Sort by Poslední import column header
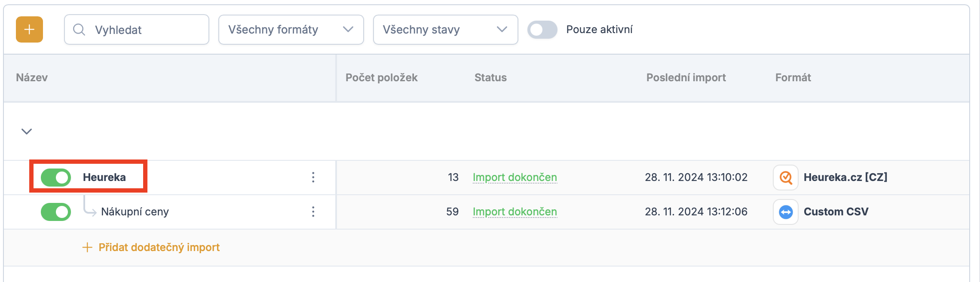Screen dimensions: 980x282 click(686, 78)
